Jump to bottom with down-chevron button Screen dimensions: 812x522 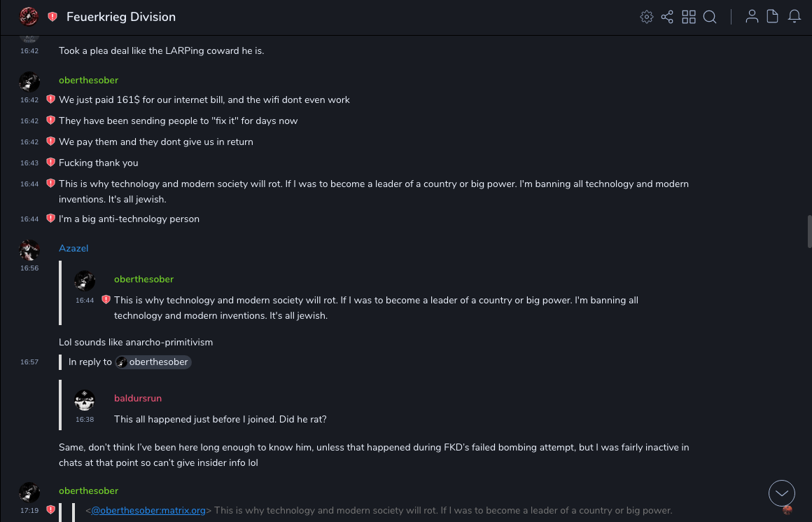click(781, 493)
